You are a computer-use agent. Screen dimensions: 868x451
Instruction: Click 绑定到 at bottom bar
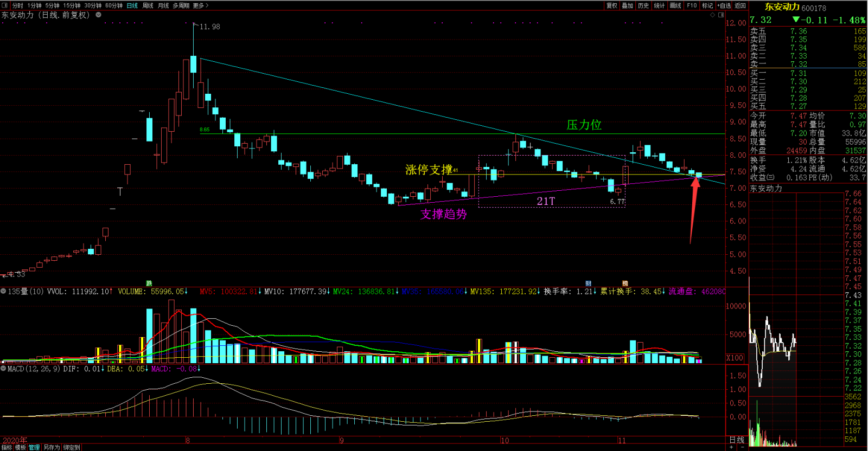[x=72, y=447]
